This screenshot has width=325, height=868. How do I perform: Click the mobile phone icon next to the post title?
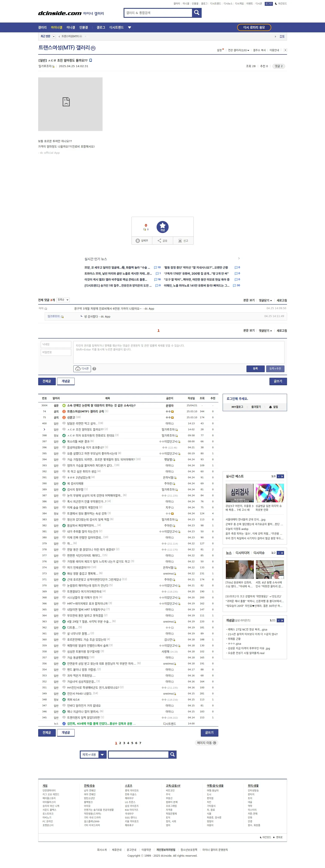point(91,60)
